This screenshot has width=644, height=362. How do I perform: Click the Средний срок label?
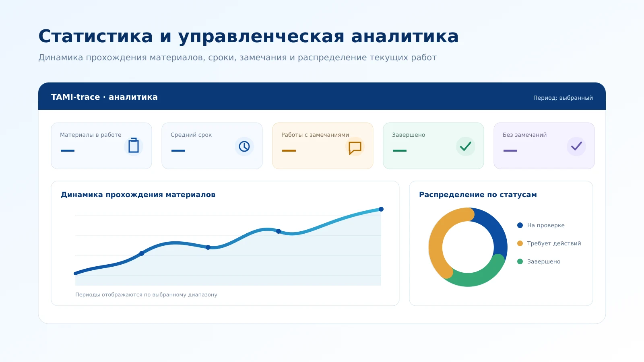(x=191, y=135)
